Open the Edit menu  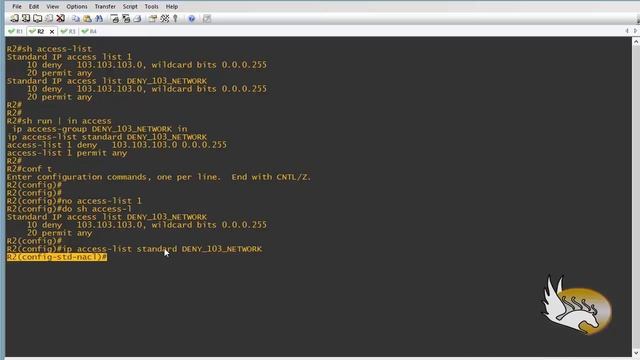[x=34, y=7]
